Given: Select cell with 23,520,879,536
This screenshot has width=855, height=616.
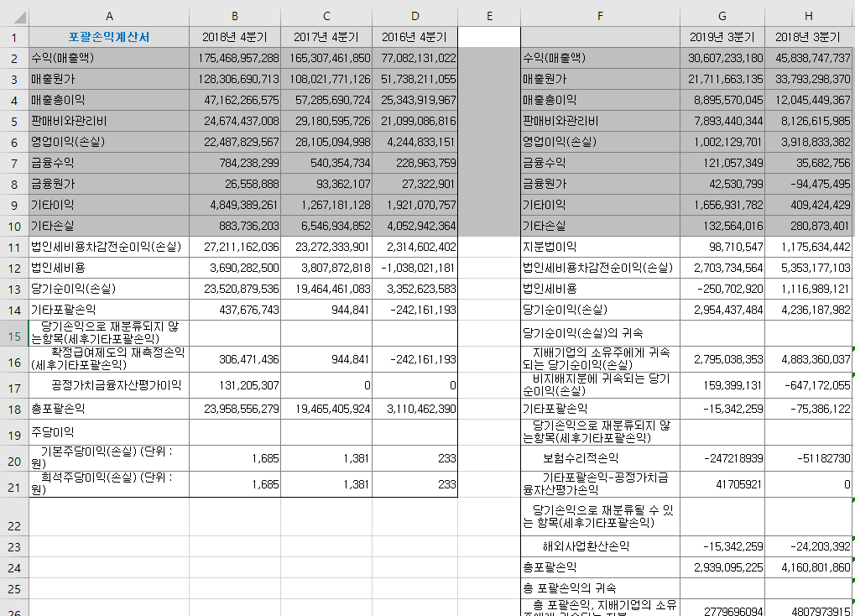Looking at the screenshot, I should click(235, 290).
